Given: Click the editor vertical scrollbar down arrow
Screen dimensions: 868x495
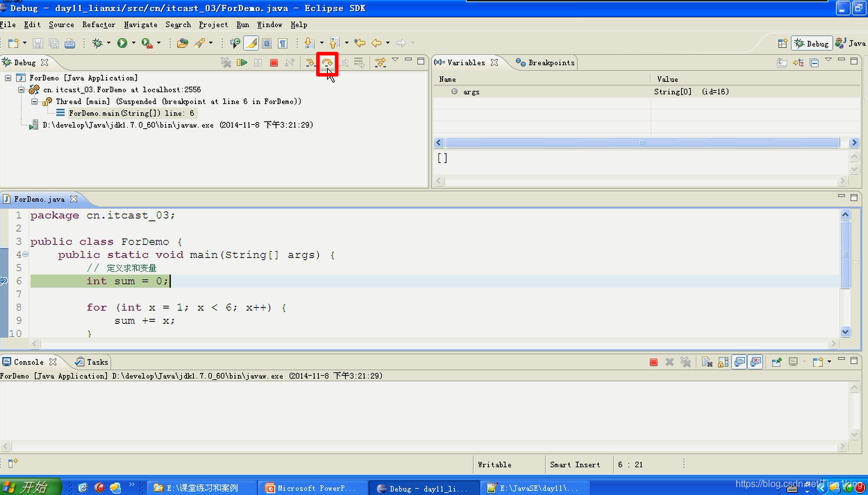Looking at the screenshot, I should coord(846,332).
